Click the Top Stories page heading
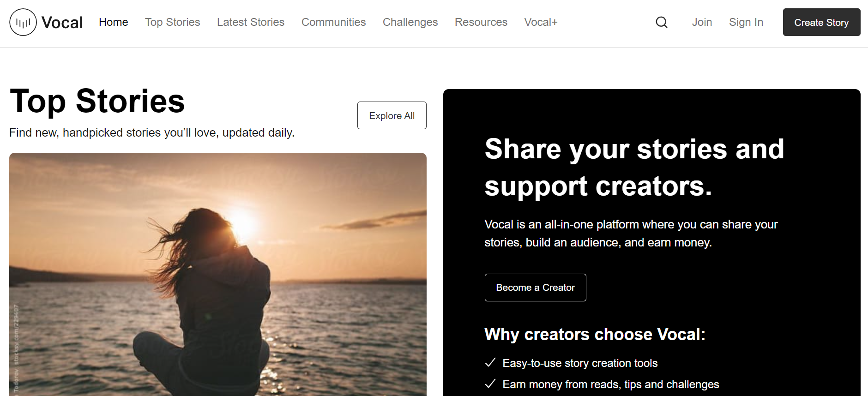This screenshot has width=868, height=396. (x=97, y=101)
